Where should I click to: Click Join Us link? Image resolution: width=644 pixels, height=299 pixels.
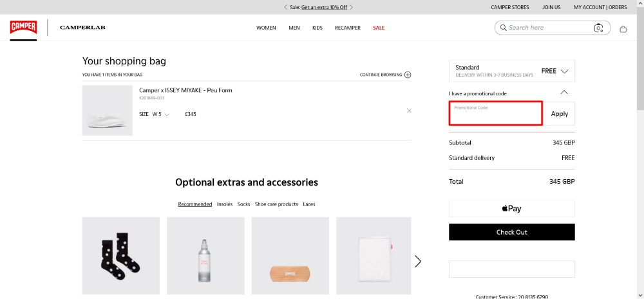point(551,7)
